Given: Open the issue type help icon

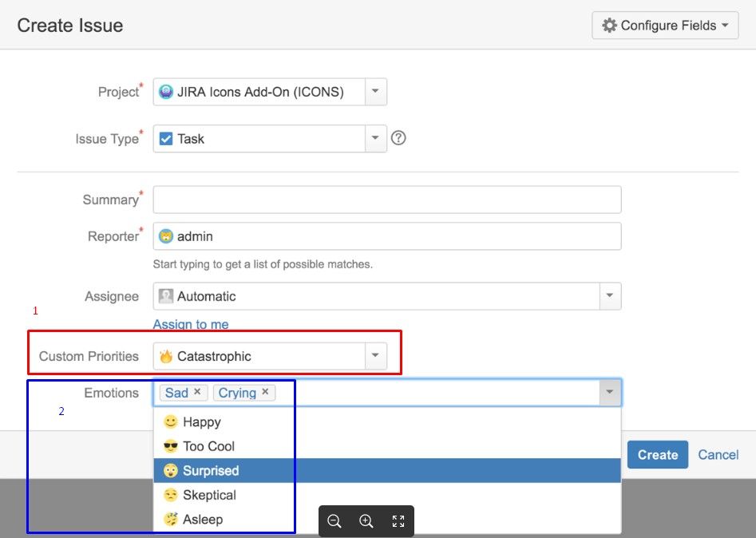Looking at the screenshot, I should click(398, 138).
